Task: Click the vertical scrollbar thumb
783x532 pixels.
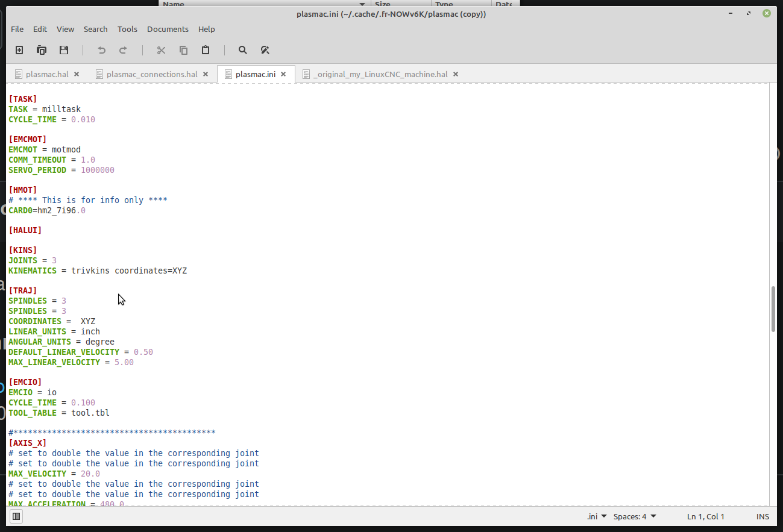Action: coord(773,309)
